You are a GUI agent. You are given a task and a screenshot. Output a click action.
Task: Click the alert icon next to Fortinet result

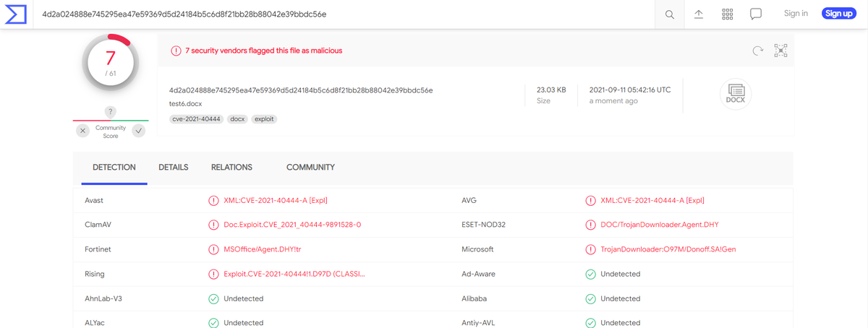pyautogui.click(x=213, y=249)
